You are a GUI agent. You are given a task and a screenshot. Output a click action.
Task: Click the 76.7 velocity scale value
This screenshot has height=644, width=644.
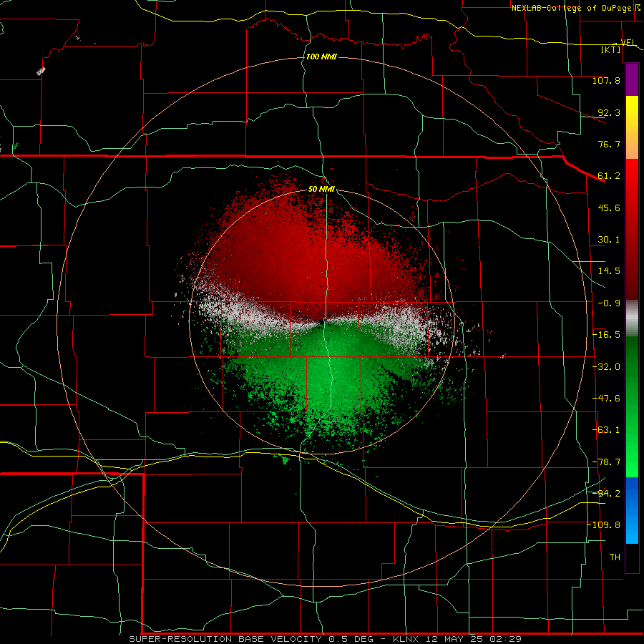[609, 144]
